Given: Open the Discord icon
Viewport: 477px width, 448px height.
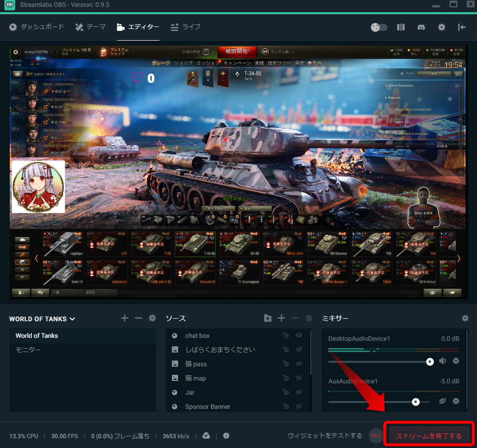Looking at the screenshot, I should (421, 27).
